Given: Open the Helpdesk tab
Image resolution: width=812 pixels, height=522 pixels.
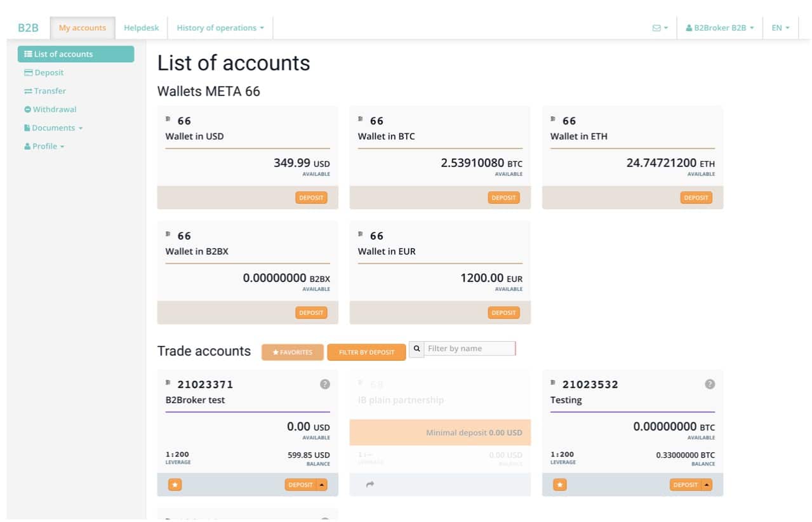Looking at the screenshot, I should click(141, 28).
